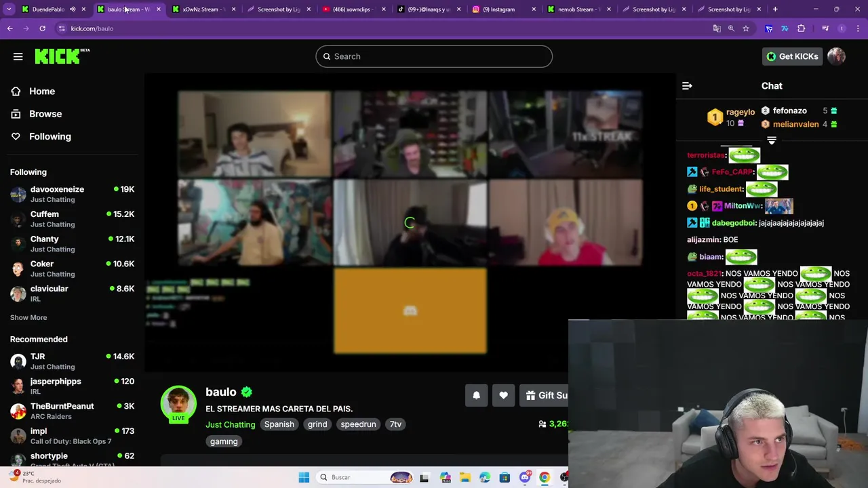Open the browser zoom icon
This screenshot has width=868, height=488.
click(731, 28)
